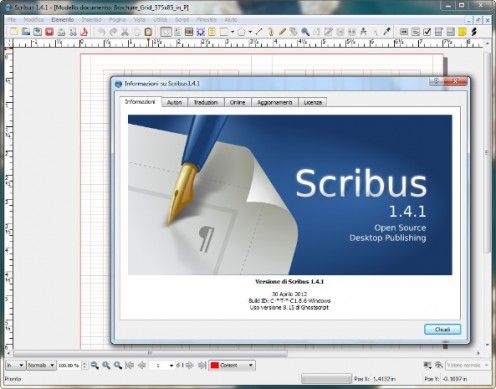Screen dimensions: 496x389
Task: Click the yellow PDF Text Annotation tool
Action: (x=462, y=32)
